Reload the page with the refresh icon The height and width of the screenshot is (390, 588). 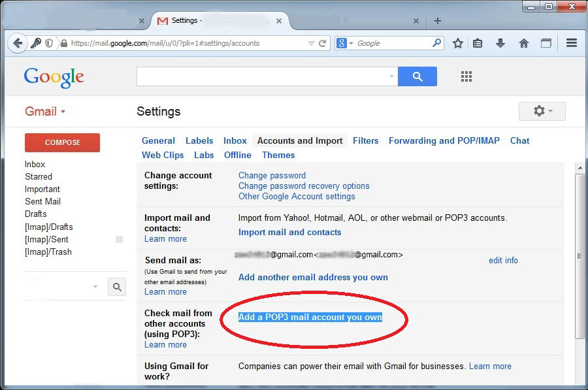tap(322, 43)
